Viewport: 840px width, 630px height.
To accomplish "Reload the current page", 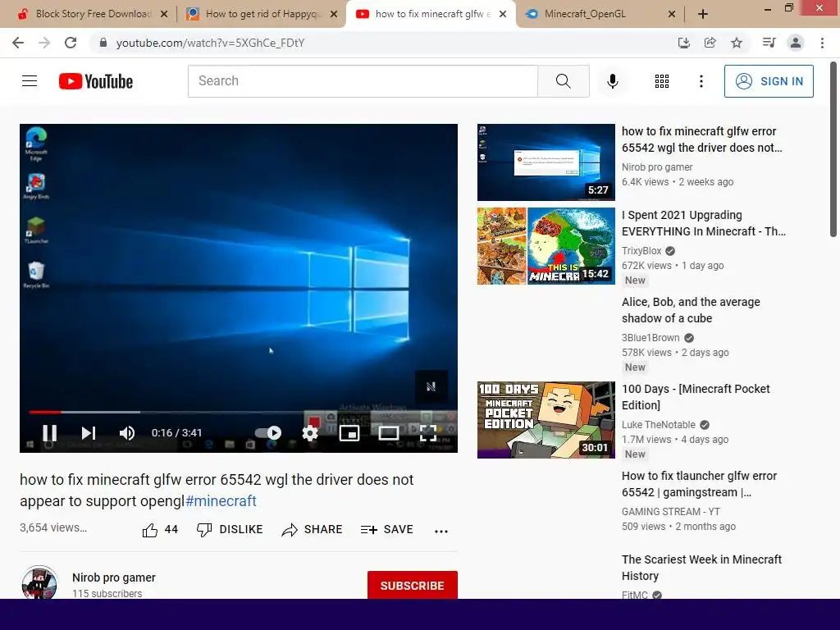I will tap(71, 43).
